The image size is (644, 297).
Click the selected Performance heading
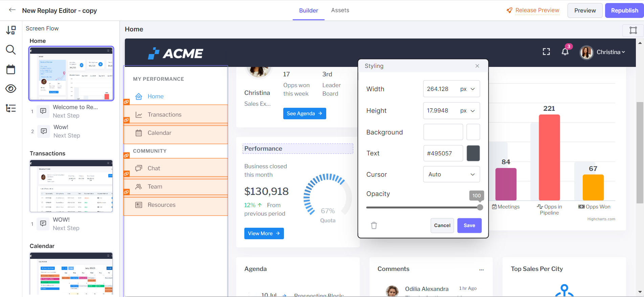pyautogui.click(x=298, y=149)
